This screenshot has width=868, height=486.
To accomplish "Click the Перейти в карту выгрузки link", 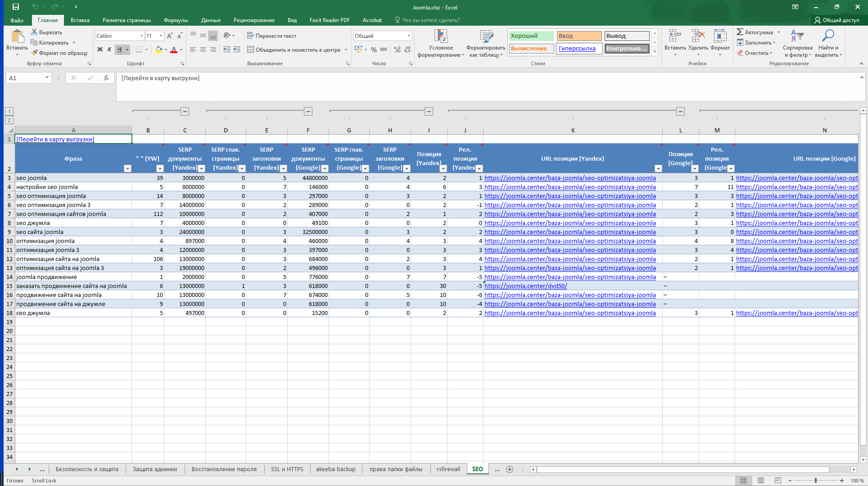I will pos(55,139).
